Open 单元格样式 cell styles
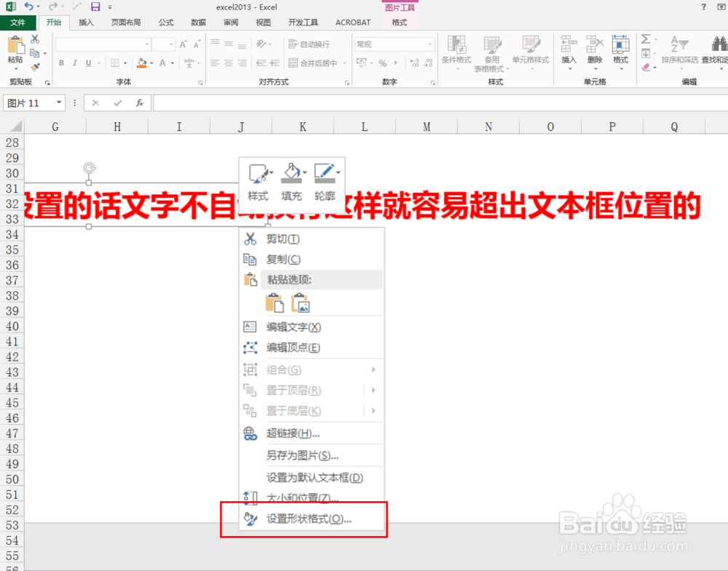The width and height of the screenshot is (728, 571). (531, 52)
